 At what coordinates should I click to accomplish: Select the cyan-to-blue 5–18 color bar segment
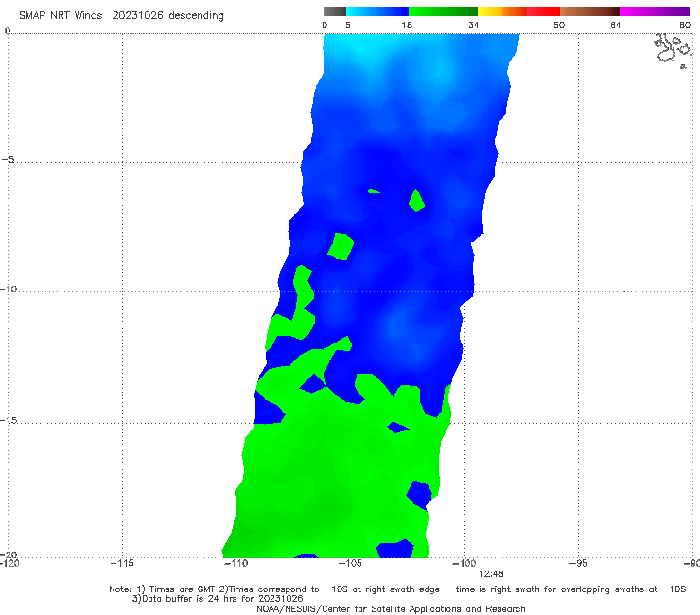[377, 11]
